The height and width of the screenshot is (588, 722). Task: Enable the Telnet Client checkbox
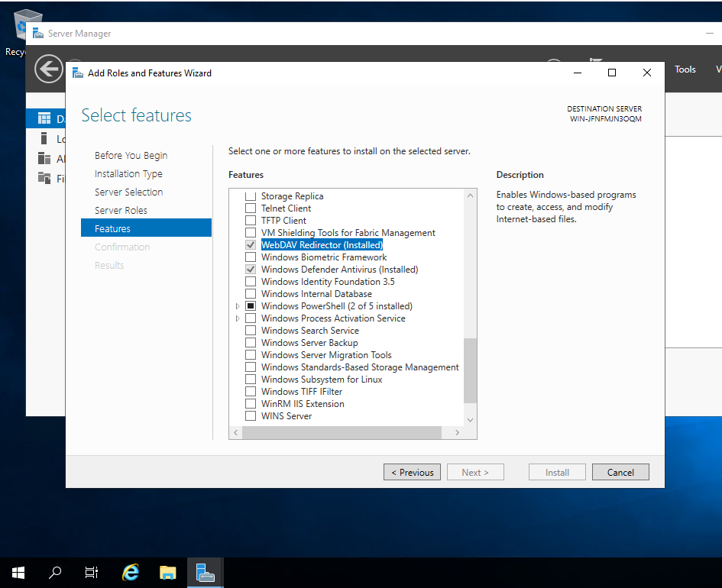[251, 208]
